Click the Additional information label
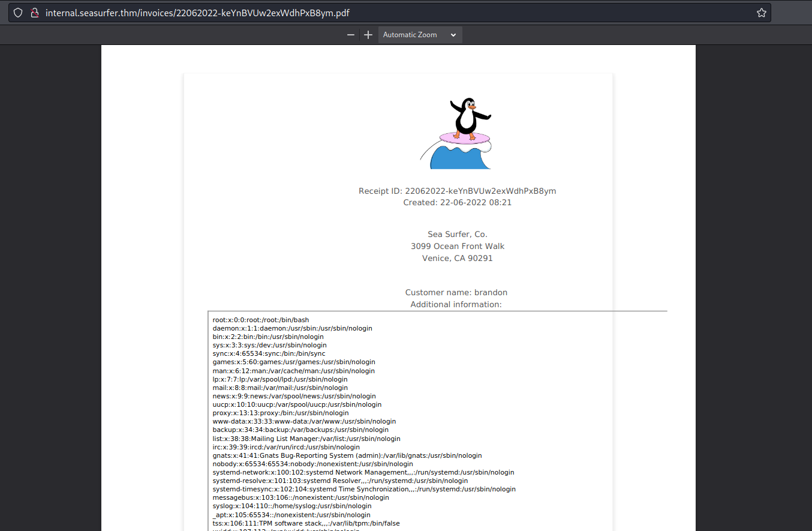The width and height of the screenshot is (812, 531). (456, 305)
